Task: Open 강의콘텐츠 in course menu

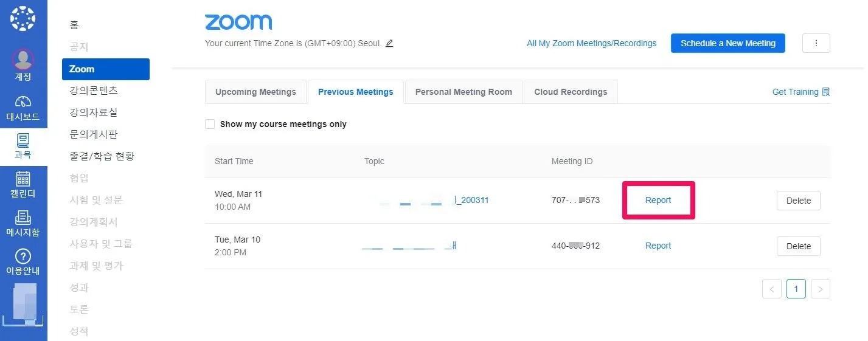Action: pyautogui.click(x=94, y=91)
